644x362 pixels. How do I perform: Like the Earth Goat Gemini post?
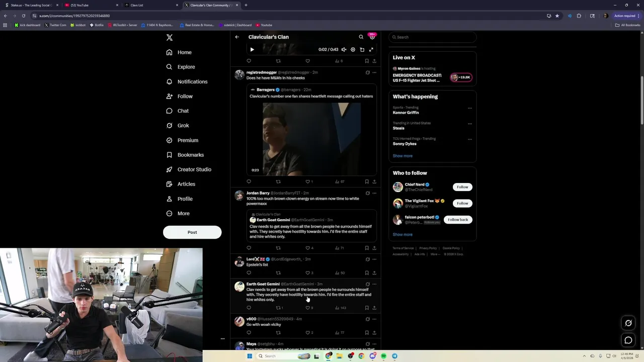point(309,308)
